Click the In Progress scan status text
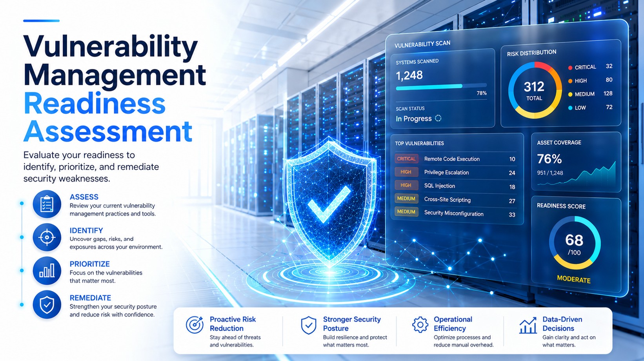Image resolution: width=644 pixels, height=361 pixels. tap(414, 119)
